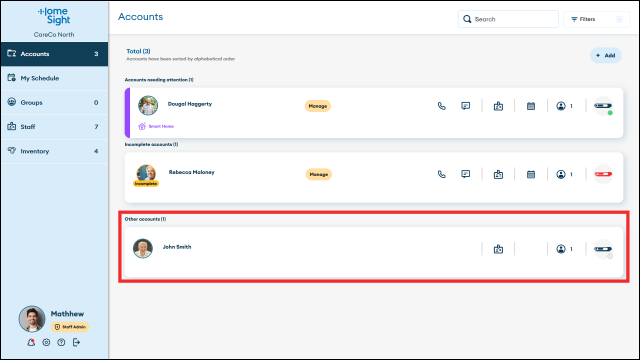Click Matthew's profile avatar
640x360 pixels.
[32, 319]
